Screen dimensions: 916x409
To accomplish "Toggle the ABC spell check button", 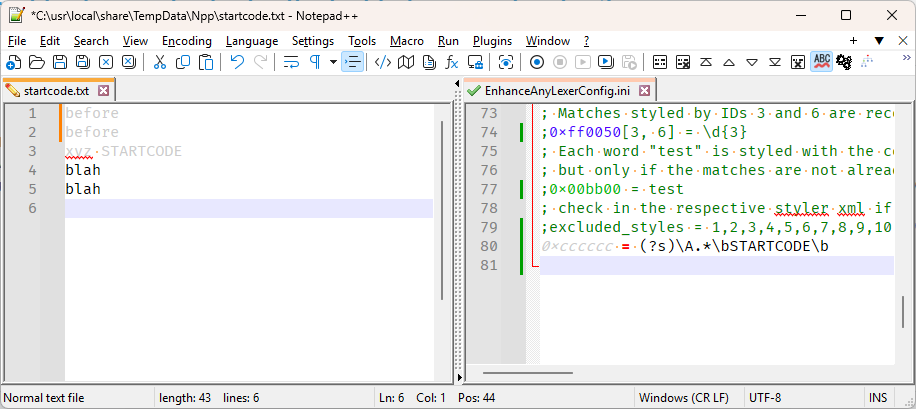I will tap(821, 62).
